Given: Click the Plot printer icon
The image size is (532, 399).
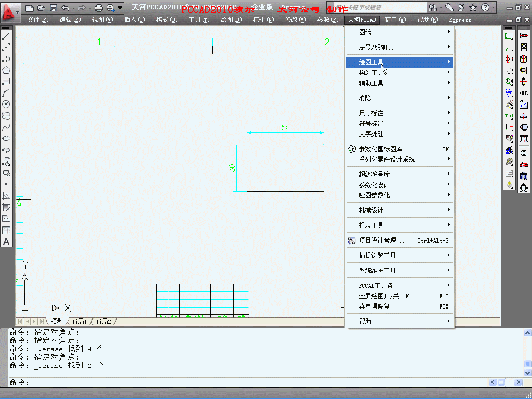Looking at the screenshot, I should [x=98, y=7].
